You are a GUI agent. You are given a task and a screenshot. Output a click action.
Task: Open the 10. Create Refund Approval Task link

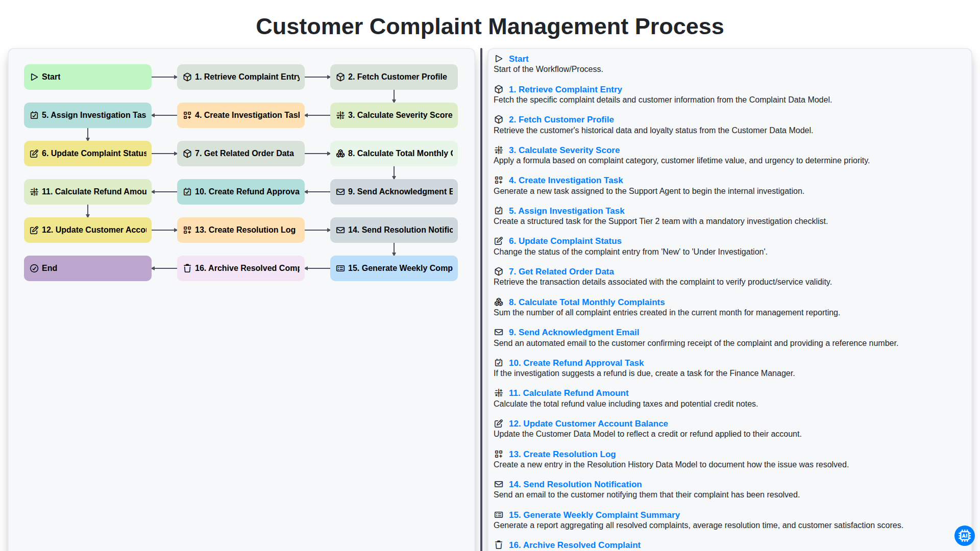[576, 363]
